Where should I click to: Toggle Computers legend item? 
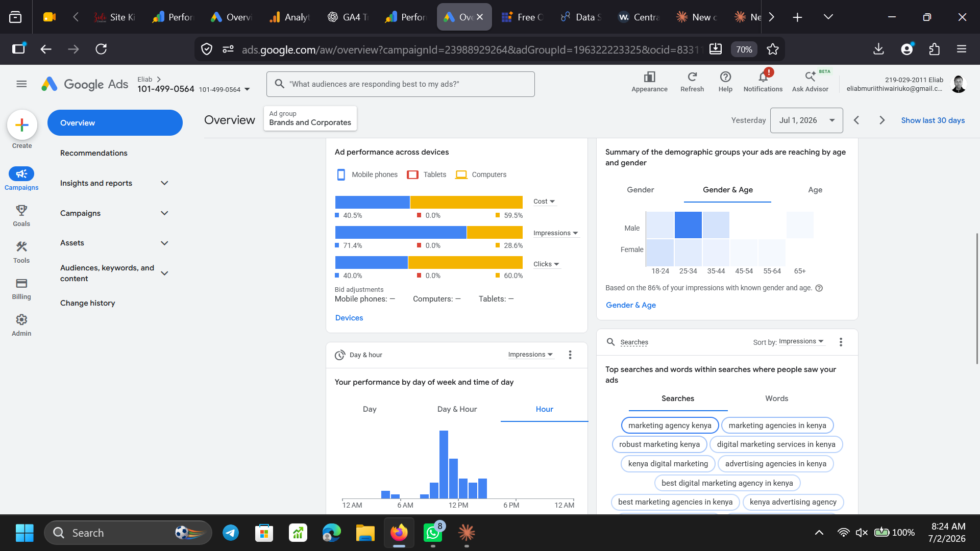481,174
